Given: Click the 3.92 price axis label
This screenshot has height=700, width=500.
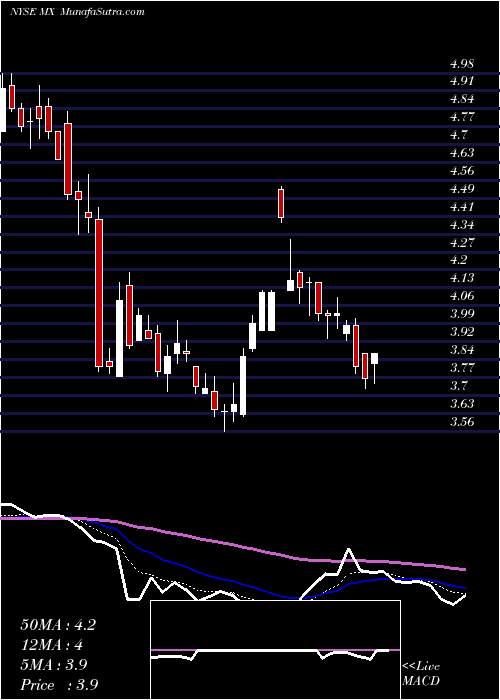Looking at the screenshot, I should 462,332.
